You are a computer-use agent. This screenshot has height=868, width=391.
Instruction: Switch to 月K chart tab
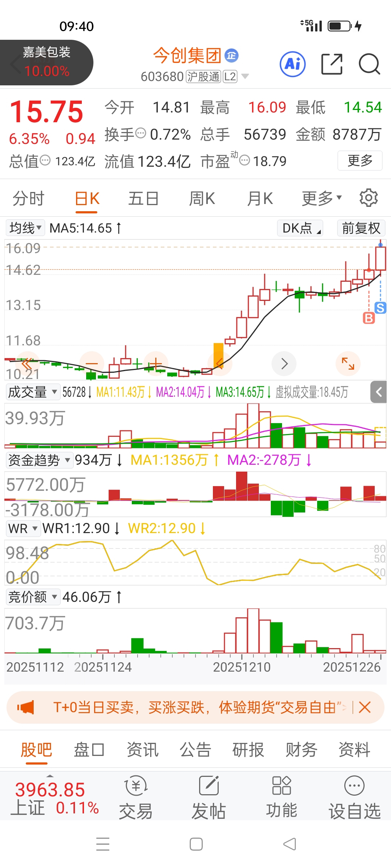click(260, 198)
